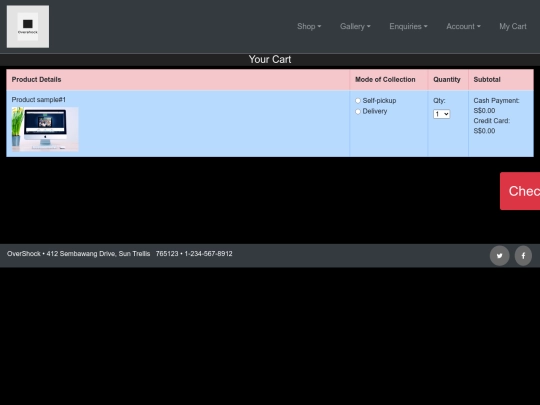540x405 pixels.
Task: Click the Cash Payment label
Action: pos(496,101)
